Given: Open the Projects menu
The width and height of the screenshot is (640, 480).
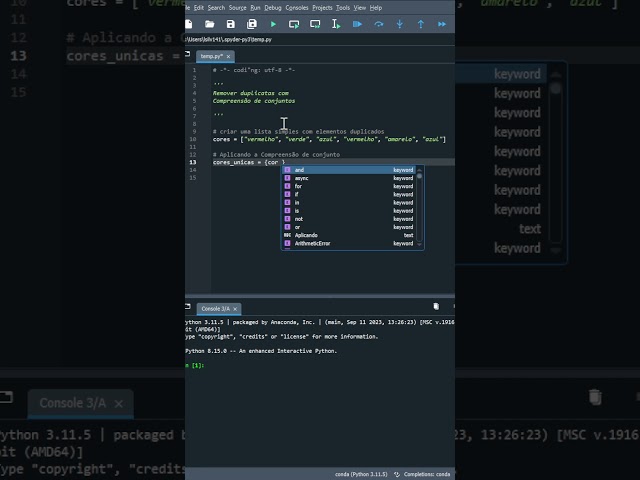Looking at the screenshot, I should click(x=322, y=8).
